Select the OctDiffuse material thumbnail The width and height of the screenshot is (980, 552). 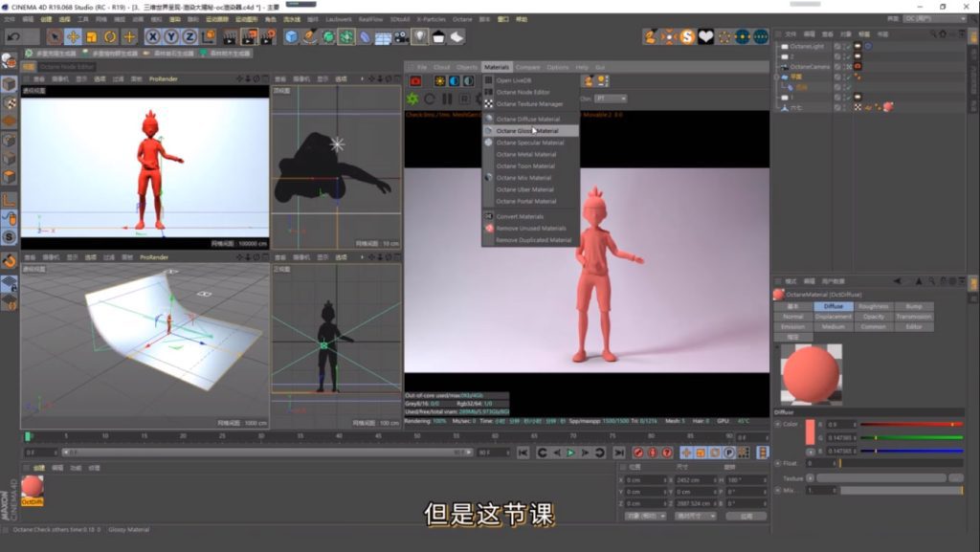(x=32, y=487)
